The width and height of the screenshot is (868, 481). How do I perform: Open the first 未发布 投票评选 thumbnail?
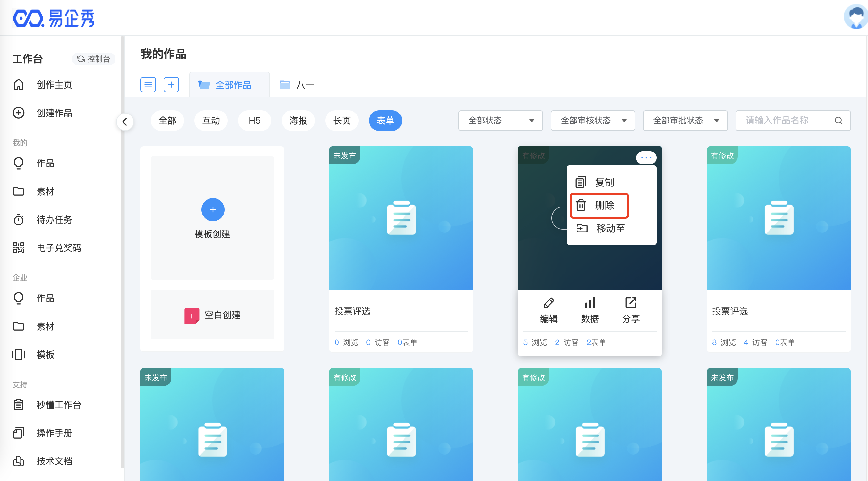(401, 218)
